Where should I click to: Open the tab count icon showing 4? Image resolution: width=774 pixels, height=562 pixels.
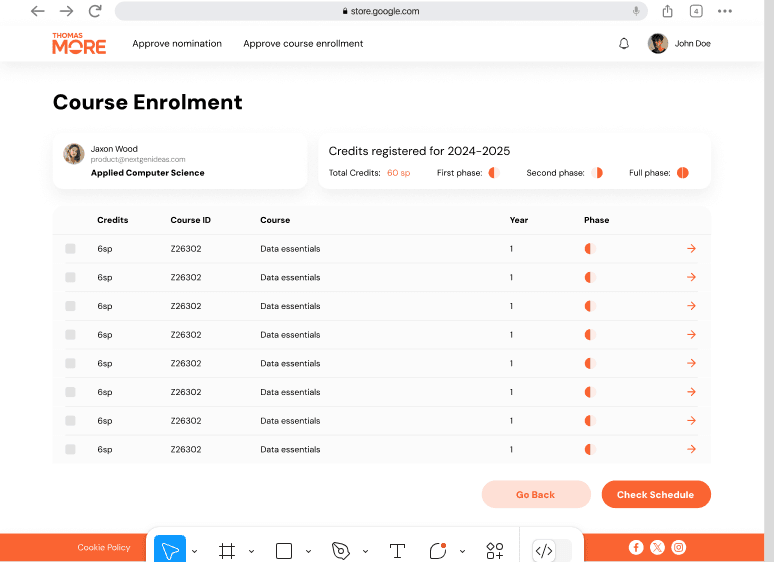[x=696, y=11]
